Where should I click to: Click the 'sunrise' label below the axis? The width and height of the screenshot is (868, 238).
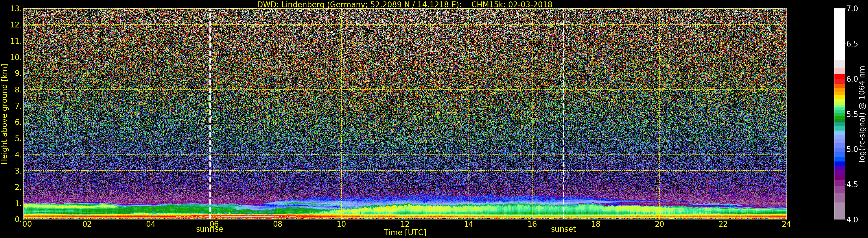pyautogui.click(x=210, y=229)
